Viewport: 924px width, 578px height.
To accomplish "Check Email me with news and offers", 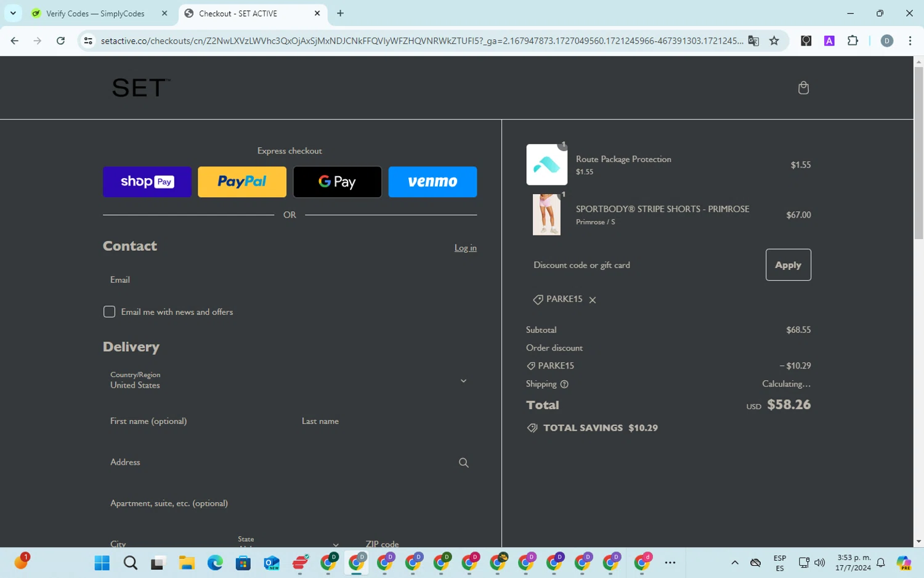I will tap(109, 312).
